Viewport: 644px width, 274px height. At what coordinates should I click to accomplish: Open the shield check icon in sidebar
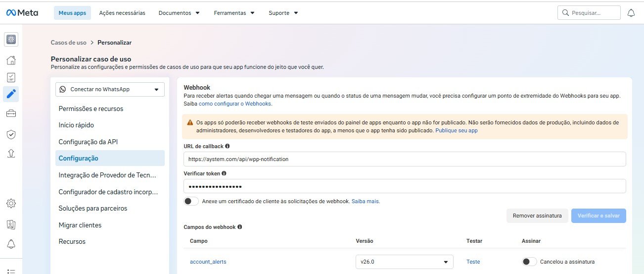coord(11,134)
